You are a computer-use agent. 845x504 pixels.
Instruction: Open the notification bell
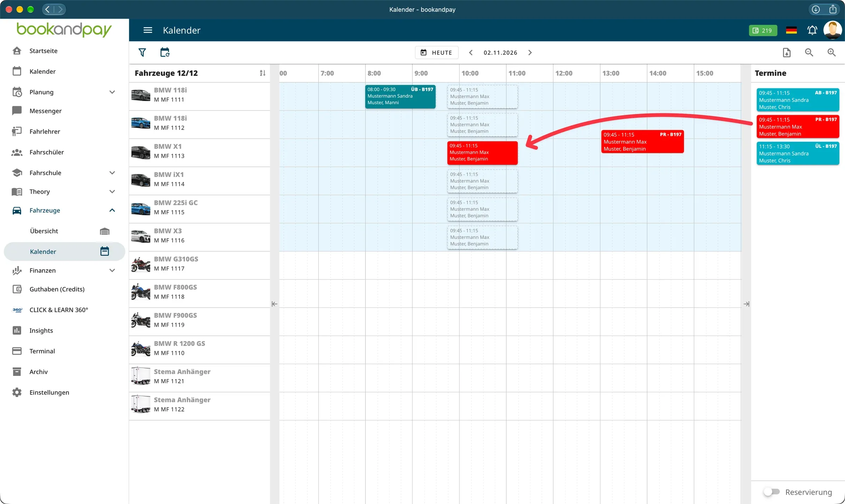tap(812, 30)
